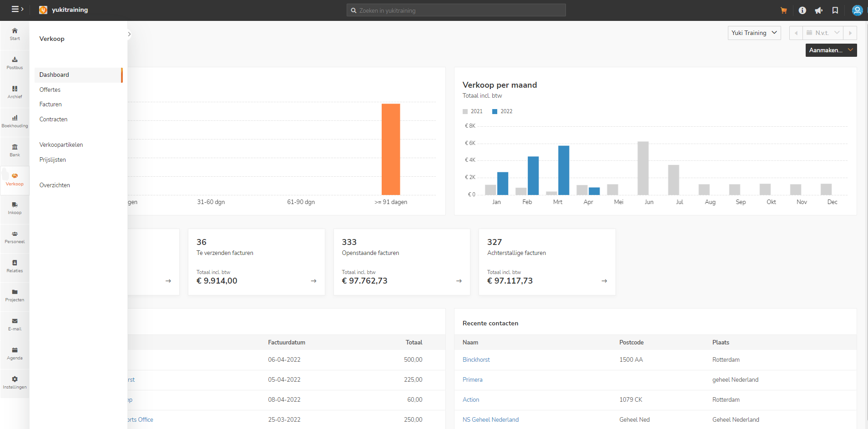
Task: Toggle the 2022 series in chart legend
Action: pos(502,111)
